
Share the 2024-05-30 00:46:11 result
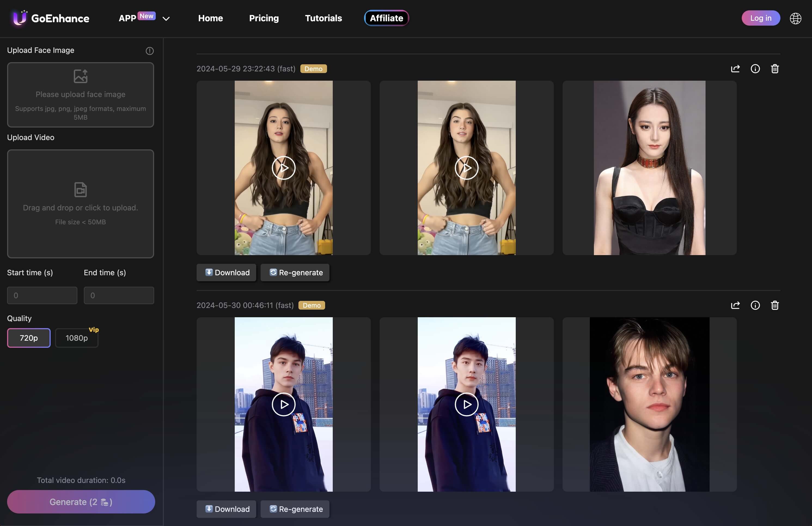tap(735, 305)
